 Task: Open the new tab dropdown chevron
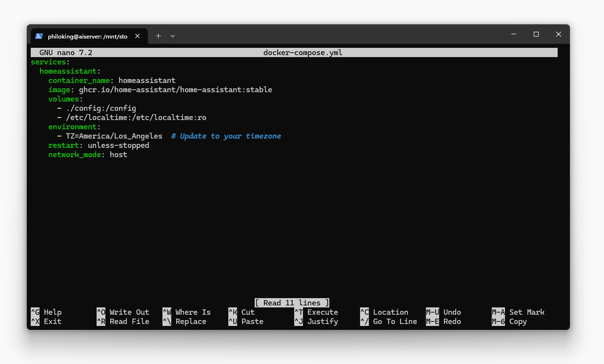click(x=173, y=36)
